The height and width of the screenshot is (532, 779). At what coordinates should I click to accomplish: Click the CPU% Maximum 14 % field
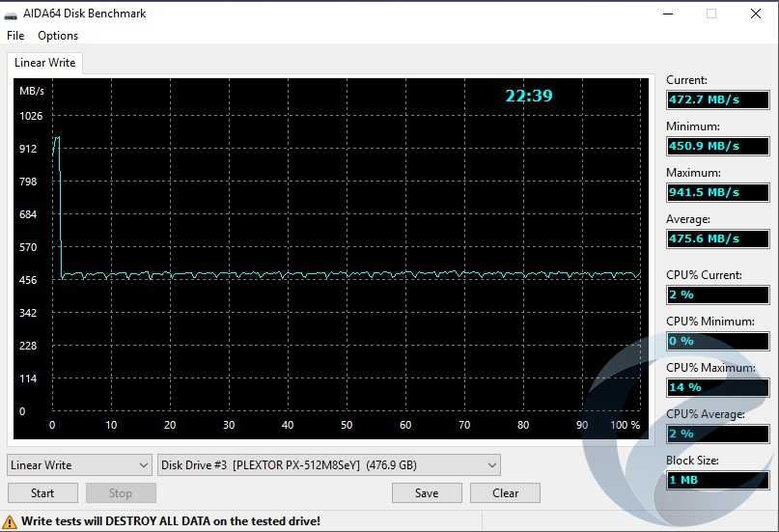tap(717, 387)
